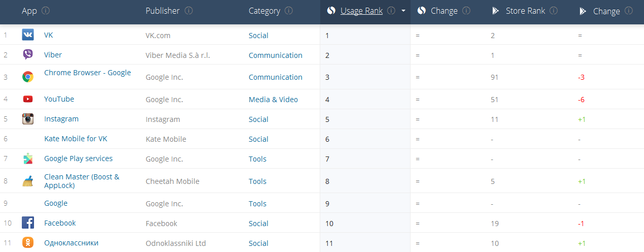This screenshot has height=252, width=644.
Task: Click the Category column header
Action: click(264, 11)
